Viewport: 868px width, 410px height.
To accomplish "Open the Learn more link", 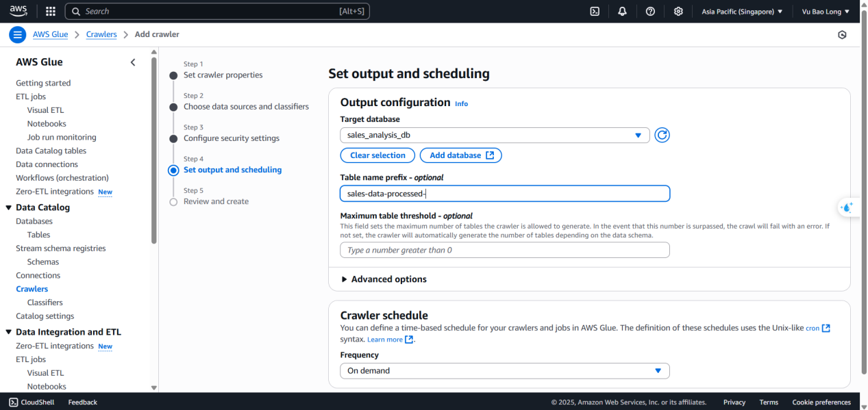I will [390, 339].
